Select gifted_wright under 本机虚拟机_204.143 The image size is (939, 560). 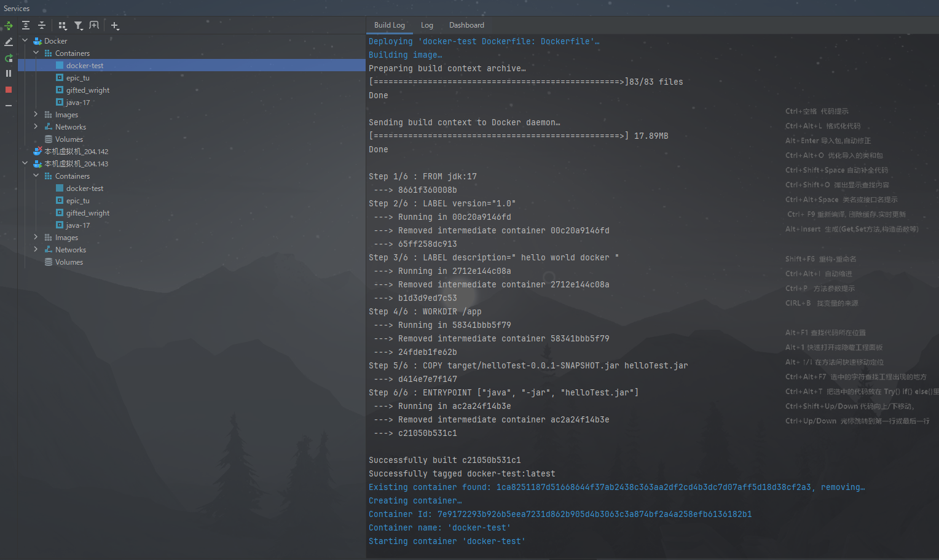[88, 213]
